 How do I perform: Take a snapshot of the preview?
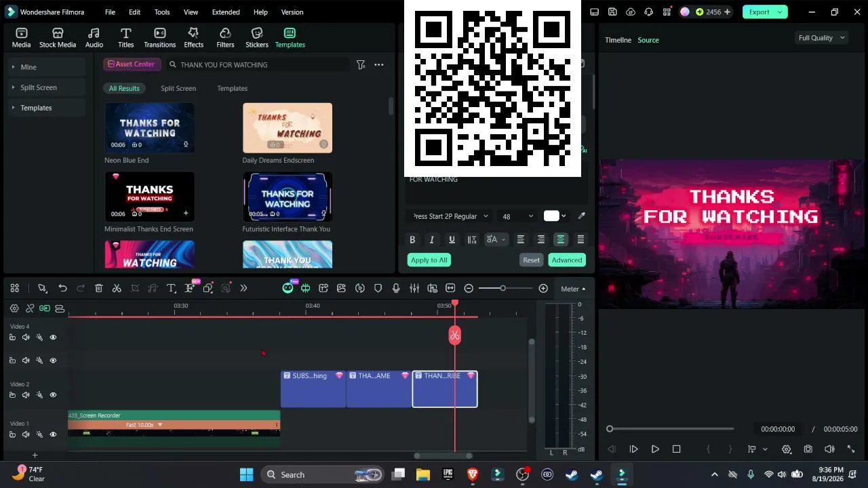(808, 449)
